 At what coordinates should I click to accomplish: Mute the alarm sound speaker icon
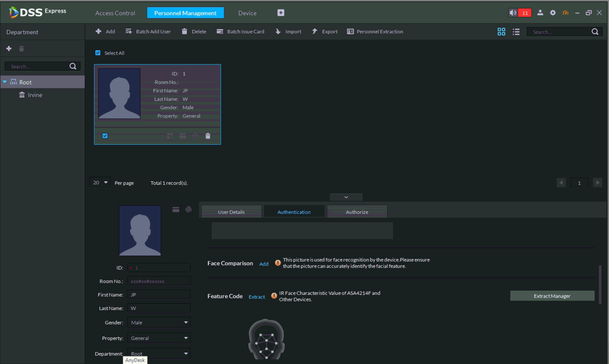coord(513,13)
